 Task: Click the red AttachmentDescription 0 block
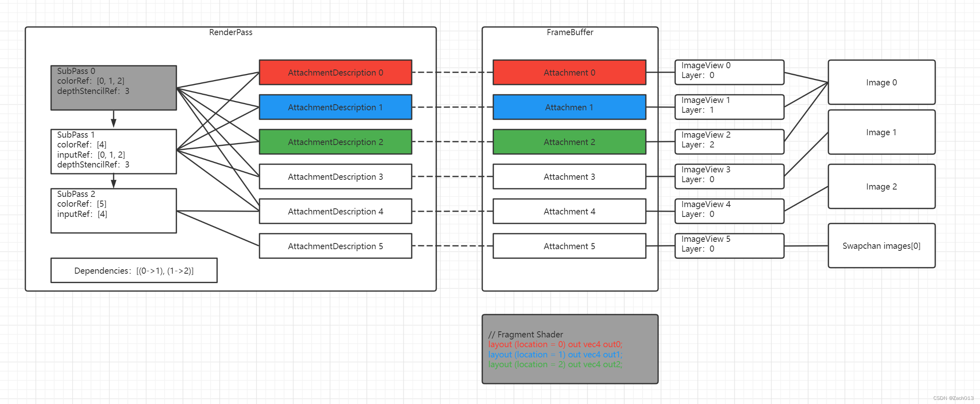[x=335, y=72]
